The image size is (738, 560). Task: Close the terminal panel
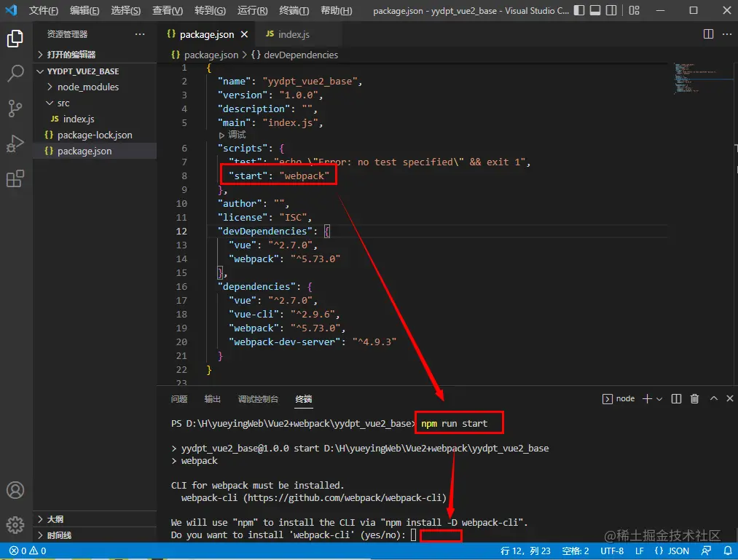pyautogui.click(x=729, y=398)
